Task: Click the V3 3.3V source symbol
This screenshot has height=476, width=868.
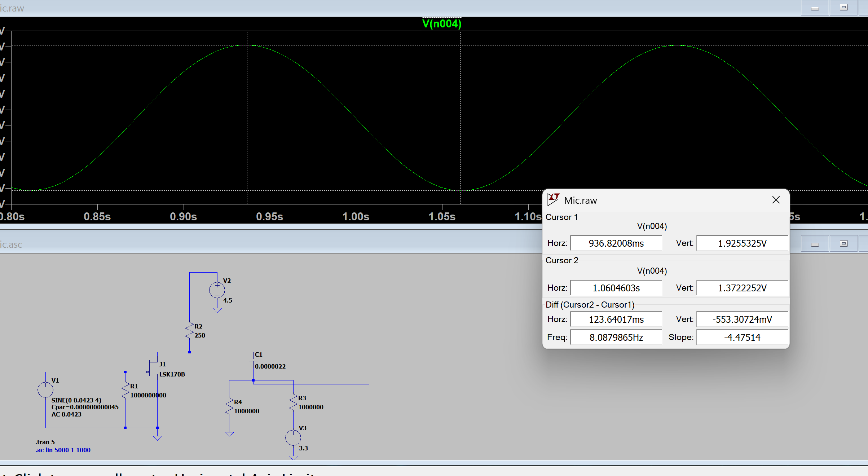Action: pos(293,438)
